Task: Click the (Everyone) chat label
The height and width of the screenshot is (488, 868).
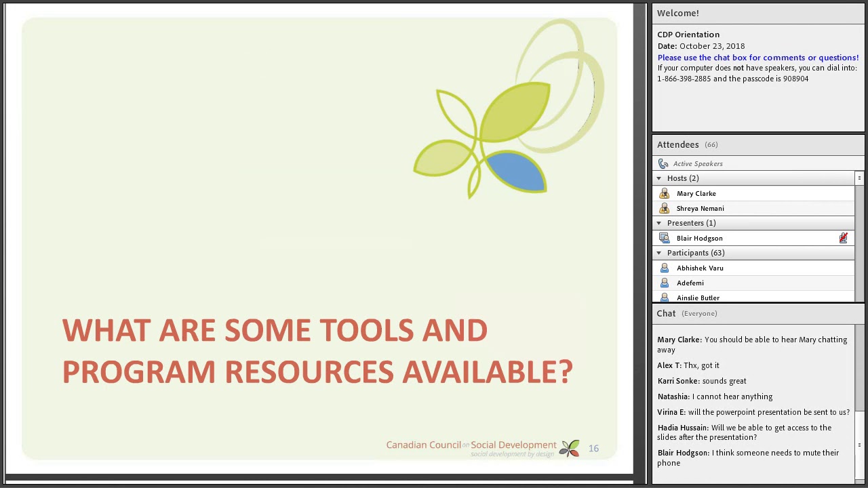Action: point(699,313)
